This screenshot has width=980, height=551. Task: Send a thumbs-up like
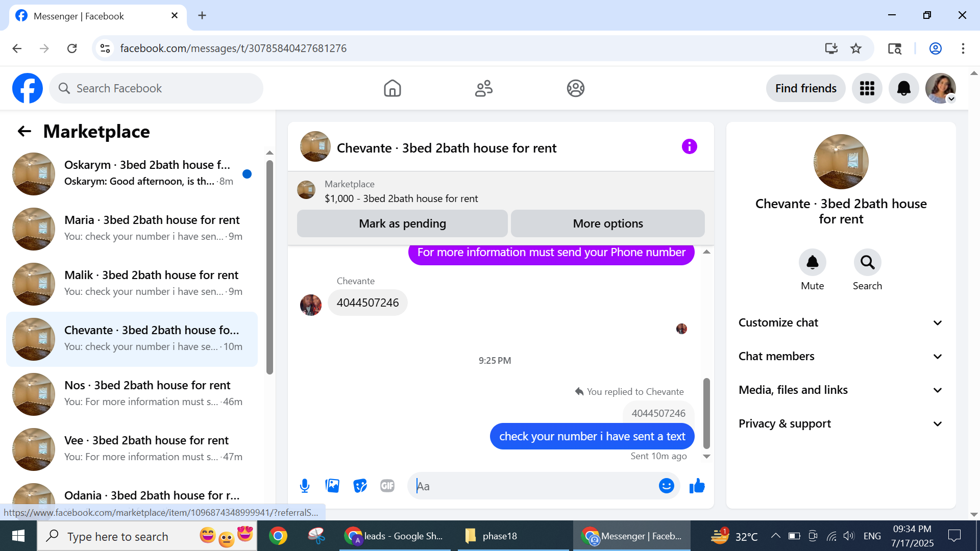[x=697, y=486]
